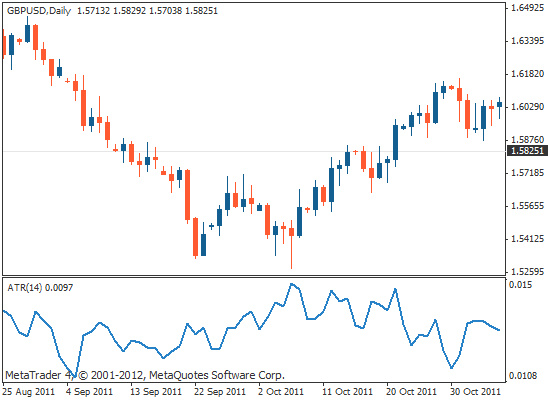548x400 pixels.
Task: Click the 22 Sep 2011 date label
Action: tap(220, 392)
